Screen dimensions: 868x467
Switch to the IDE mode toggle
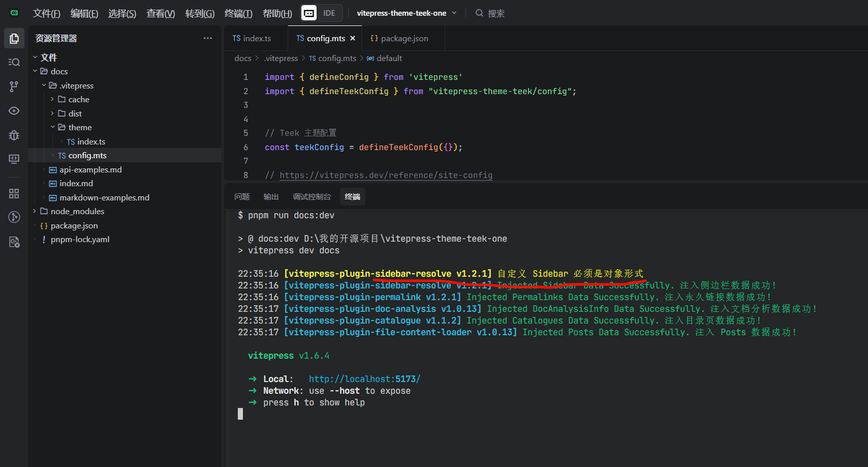click(x=329, y=13)
